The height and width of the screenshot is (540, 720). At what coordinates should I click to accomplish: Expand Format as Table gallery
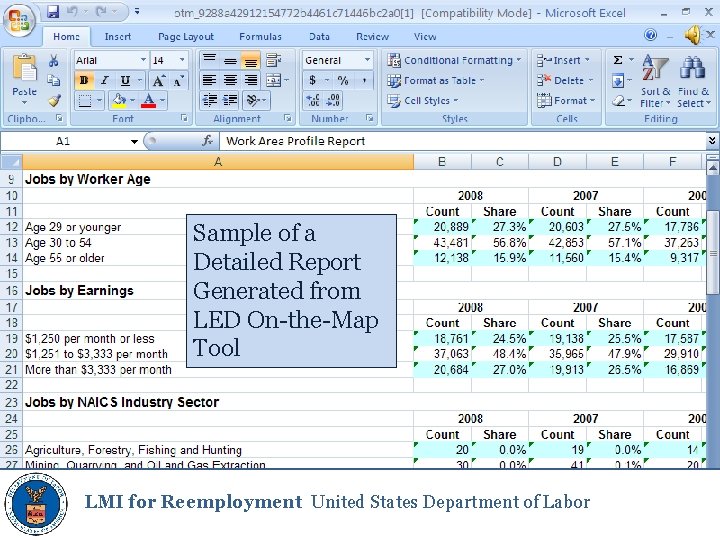point(435,81)
